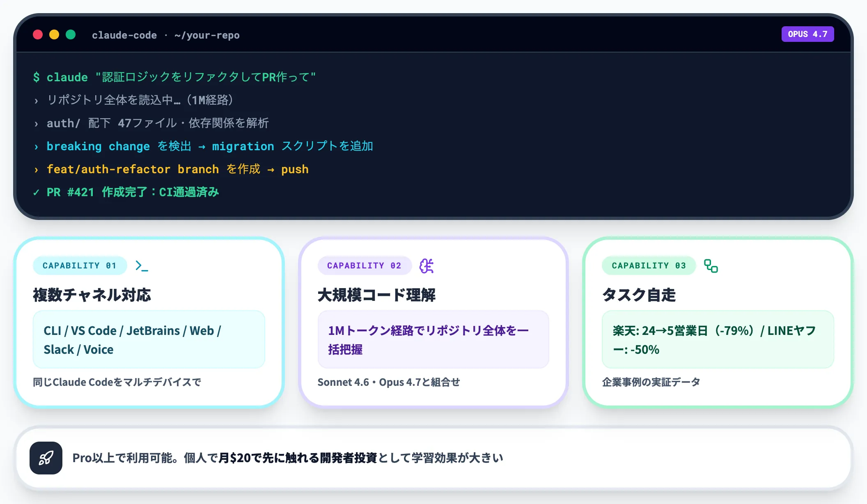Click the box with 楽天: 24→5営業日 (-79%)

click(718, 339)
